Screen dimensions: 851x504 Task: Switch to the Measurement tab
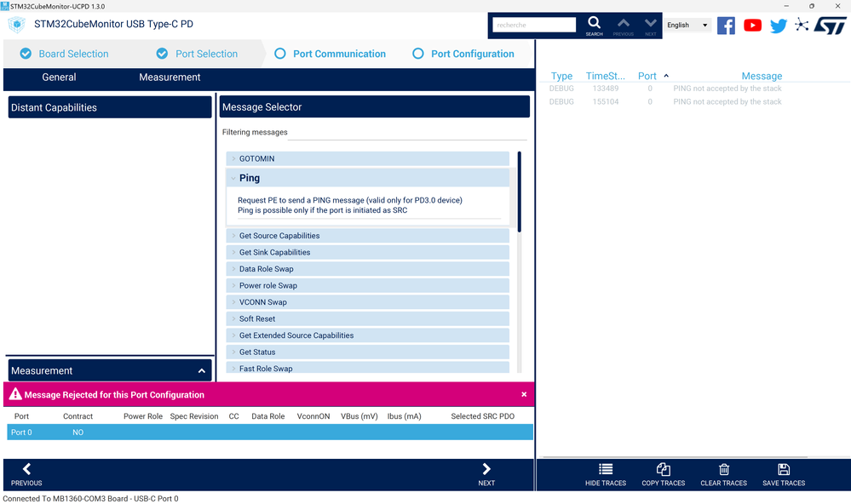(x=170, y=77)
